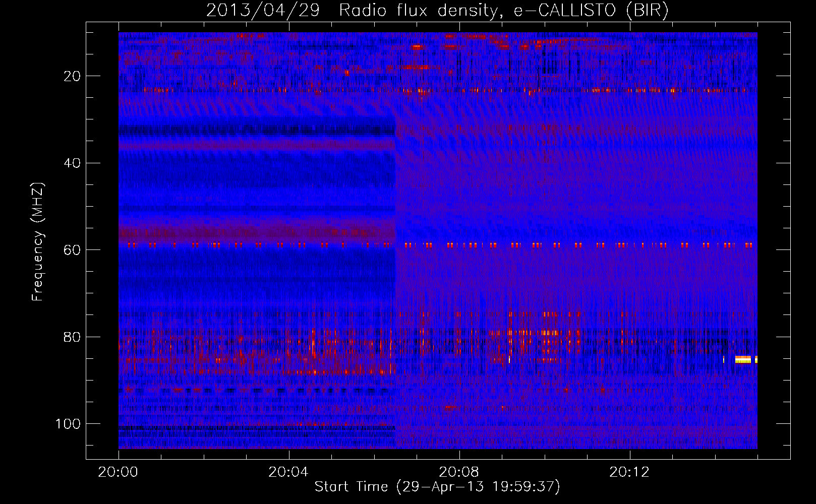Viewport: 816px width, 504px height.
Task: Click the "20:04" time tick label
Action: point(288,472)
